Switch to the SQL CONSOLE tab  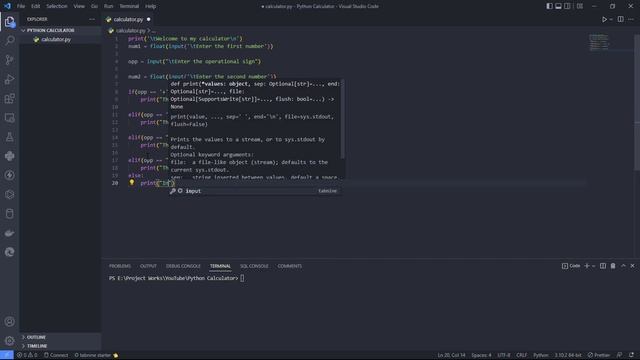254,266
